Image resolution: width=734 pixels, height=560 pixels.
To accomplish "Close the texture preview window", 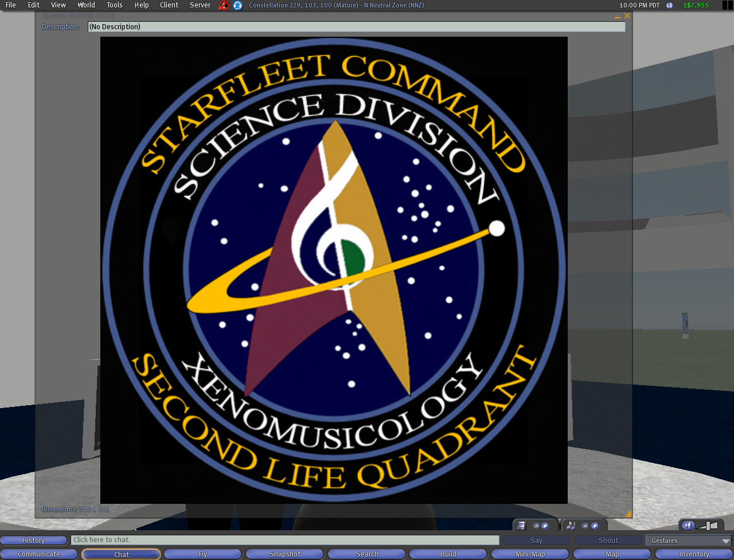I will click(x=627, y=16).
